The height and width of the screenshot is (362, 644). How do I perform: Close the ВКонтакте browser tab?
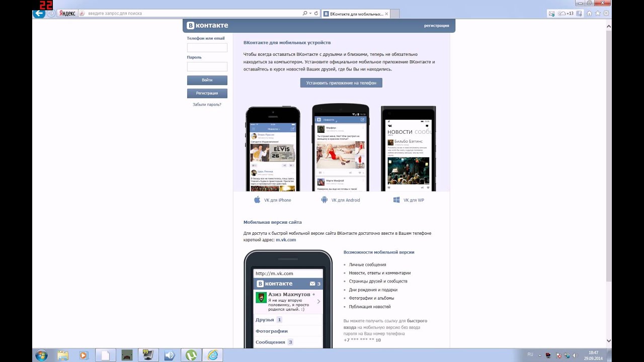point(386,14)
